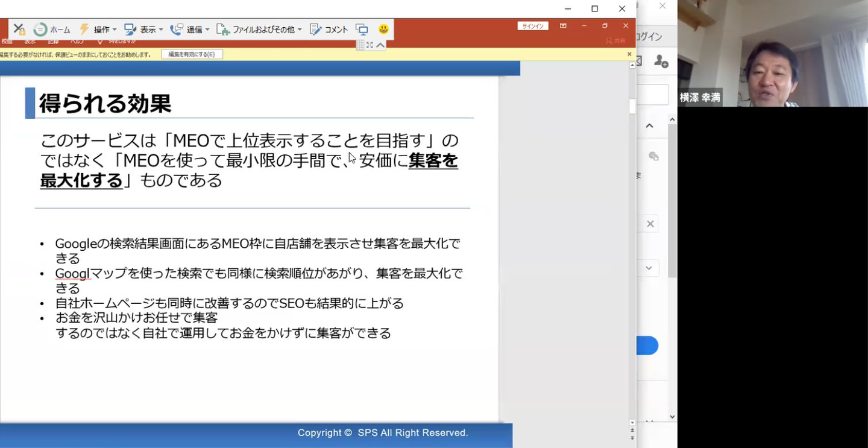This screenshot has height=448, width=868.
Task: Click the ログイン text in right panel
Action: point(650,37)
